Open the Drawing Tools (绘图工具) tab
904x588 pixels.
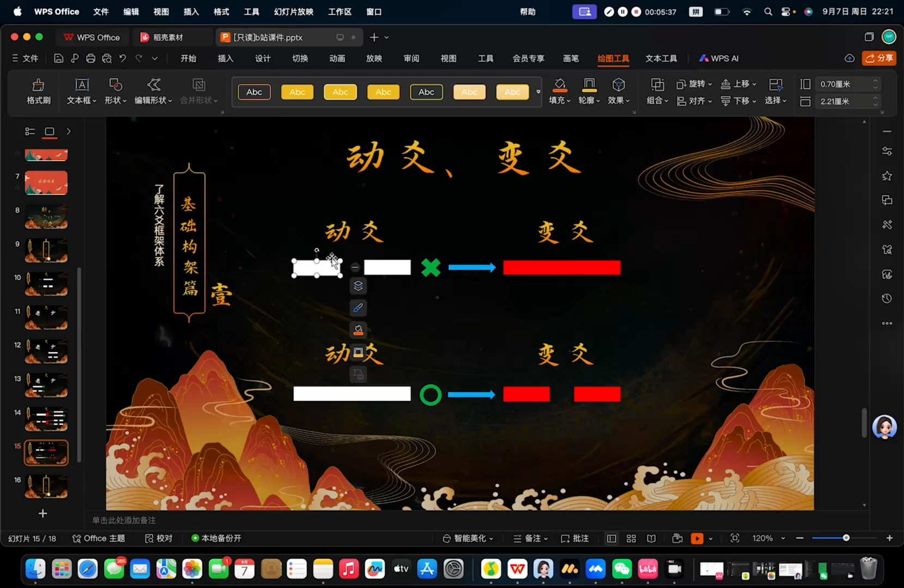coord(613,58)
